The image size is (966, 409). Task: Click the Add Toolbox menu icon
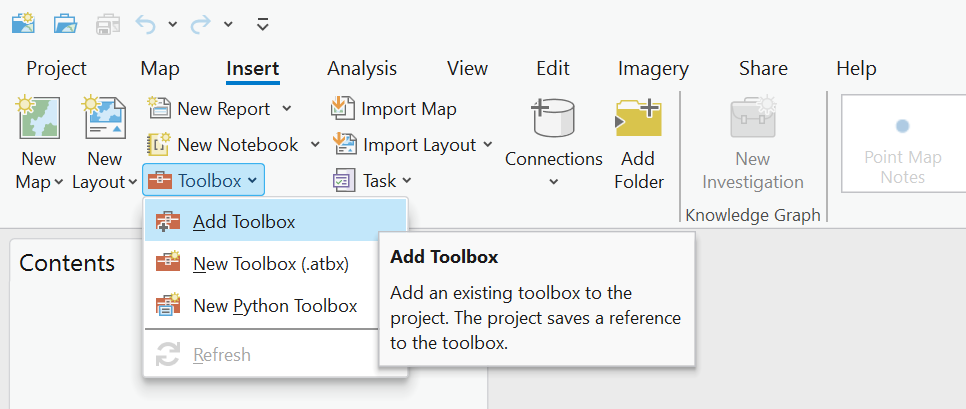click(x=168, y=222)
